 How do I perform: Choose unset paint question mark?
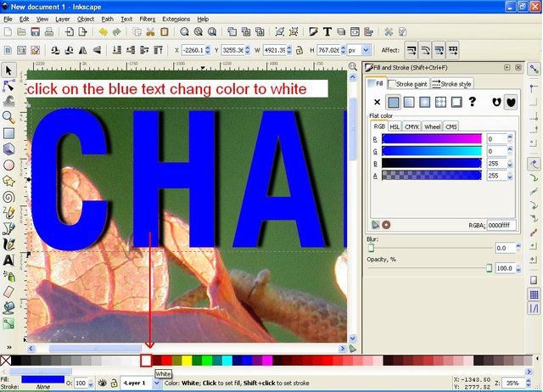(x=473, y=102)
